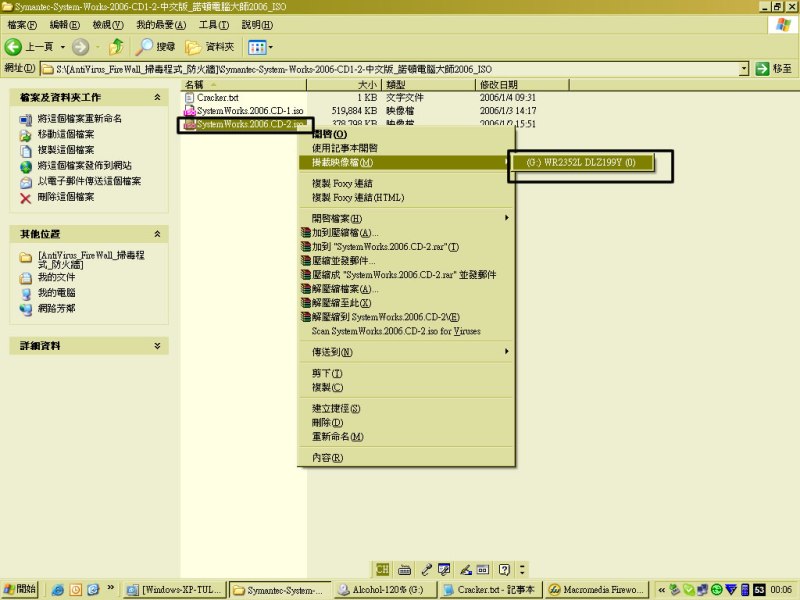Switch to Cracker.txt - 記事本 taskbar button
The width and height of the screenshot is (800, 600).
[490, 590]
